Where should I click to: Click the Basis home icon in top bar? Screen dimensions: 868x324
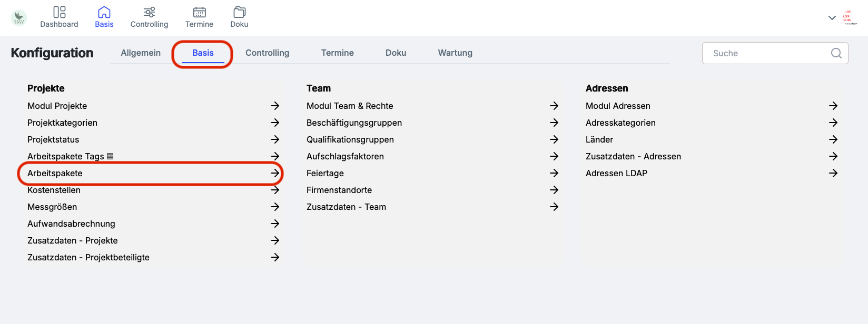click(104, 12)
